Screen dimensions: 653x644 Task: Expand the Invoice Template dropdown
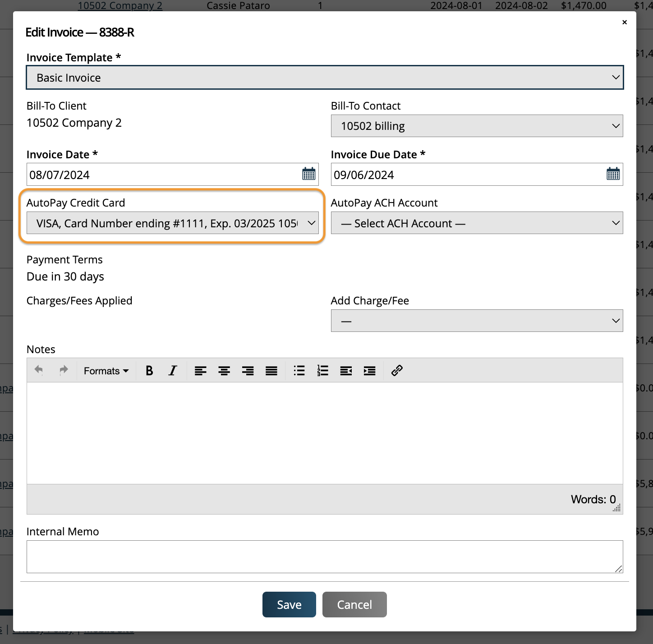(x=325, y=78)
